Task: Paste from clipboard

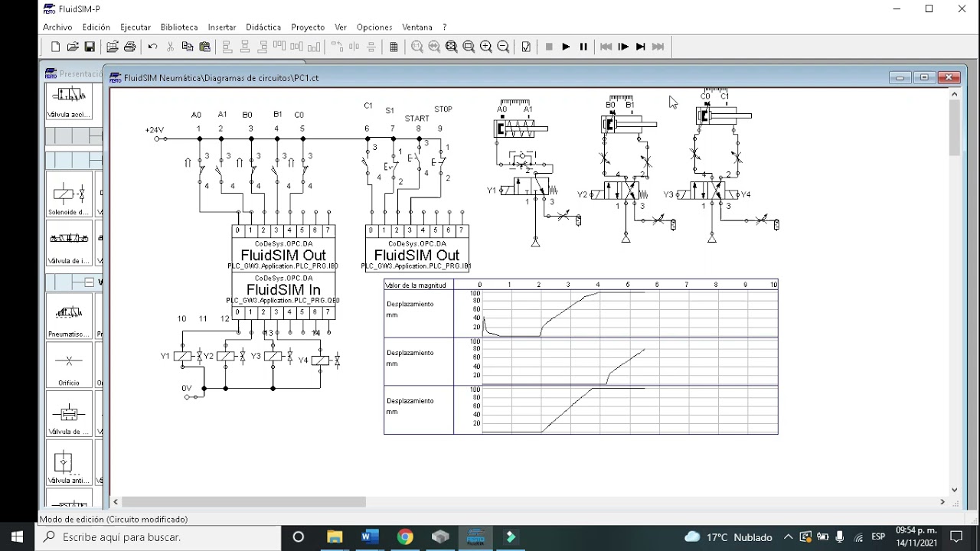Action: click(x=204, y=47)
